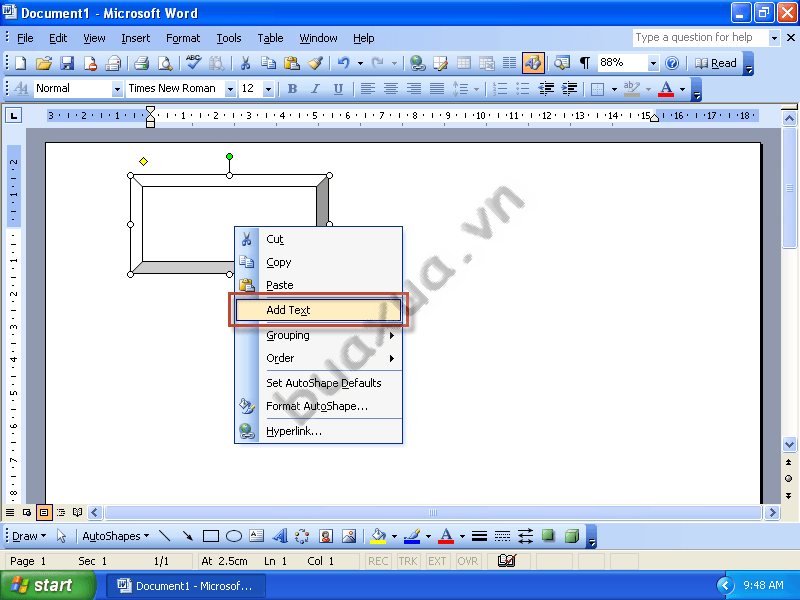The height and width of the screenshot is (600, 800).
Task: Expand the Undo history arrow
Action: coord(360,63)
